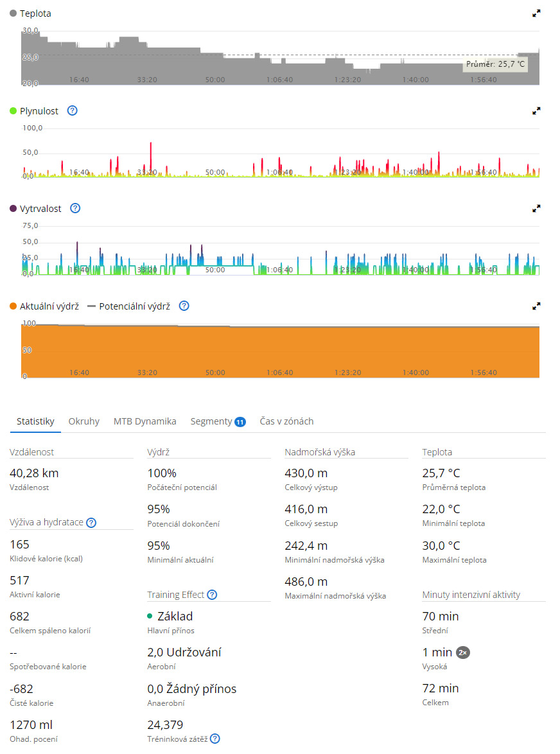Screen dimensions: 560x754
Task: Open help icon for Tréninková zátěž
Action: click(215, 739)
